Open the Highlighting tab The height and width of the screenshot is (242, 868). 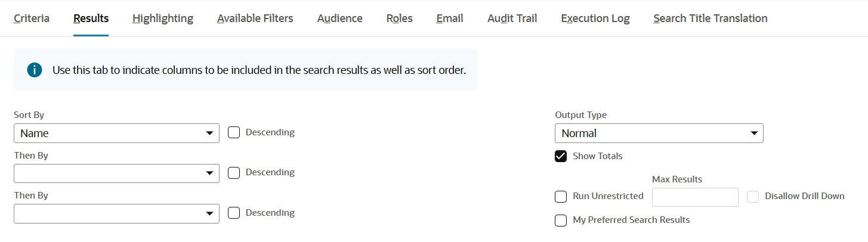tap(163, 18)
